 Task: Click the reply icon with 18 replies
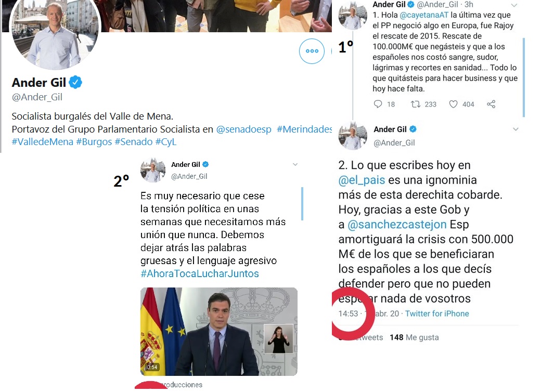pyautogui.click(x=378, y=104)
